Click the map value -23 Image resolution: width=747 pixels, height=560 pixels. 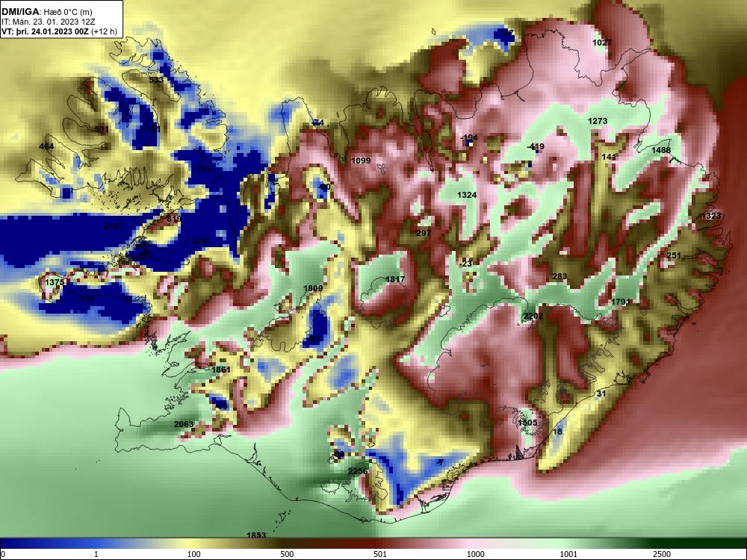coord(466,264)
